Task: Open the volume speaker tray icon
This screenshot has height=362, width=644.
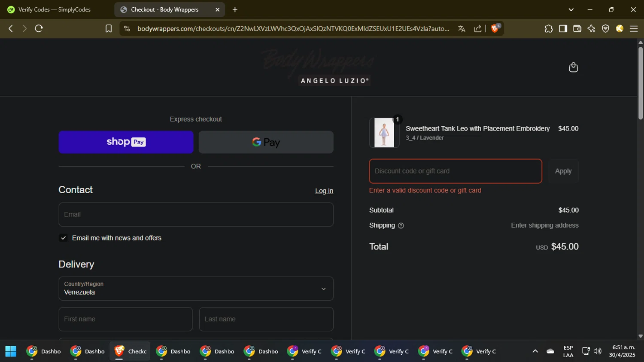Action: (598, 351)
